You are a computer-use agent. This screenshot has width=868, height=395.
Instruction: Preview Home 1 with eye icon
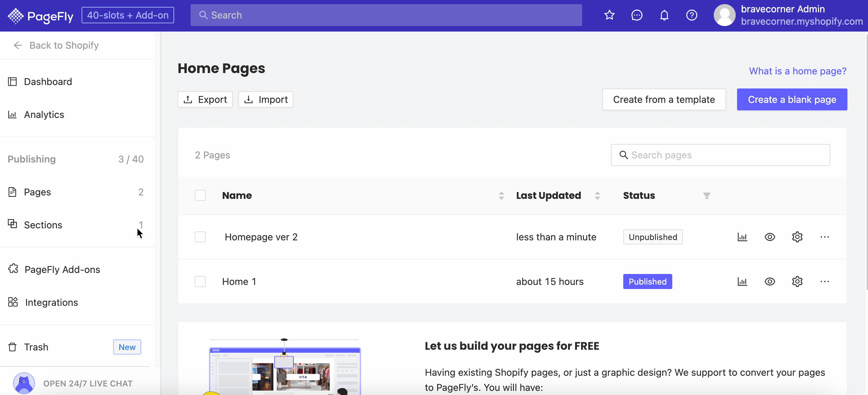(x=770, y=282)
